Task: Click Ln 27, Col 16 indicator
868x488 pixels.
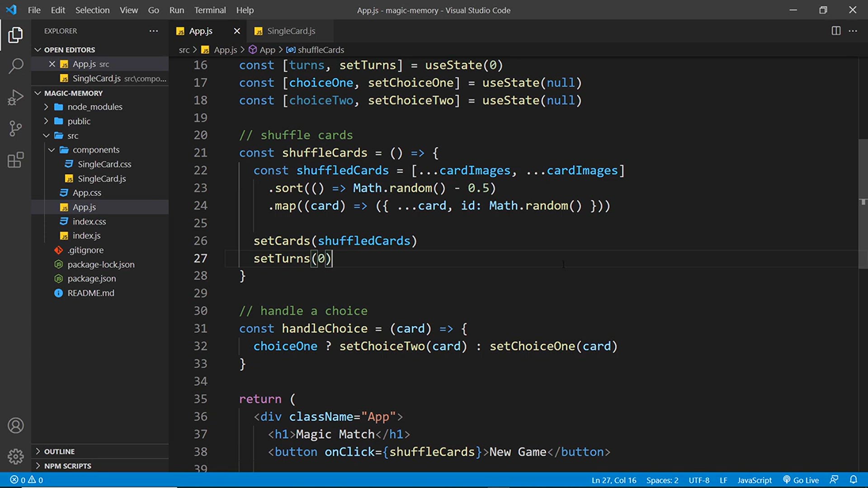Action: click(x=613, y=480)
